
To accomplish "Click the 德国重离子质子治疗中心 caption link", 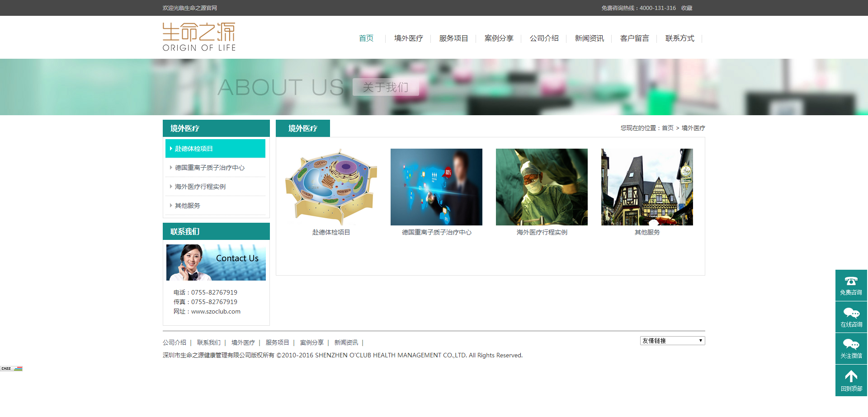I will [436, 232].
